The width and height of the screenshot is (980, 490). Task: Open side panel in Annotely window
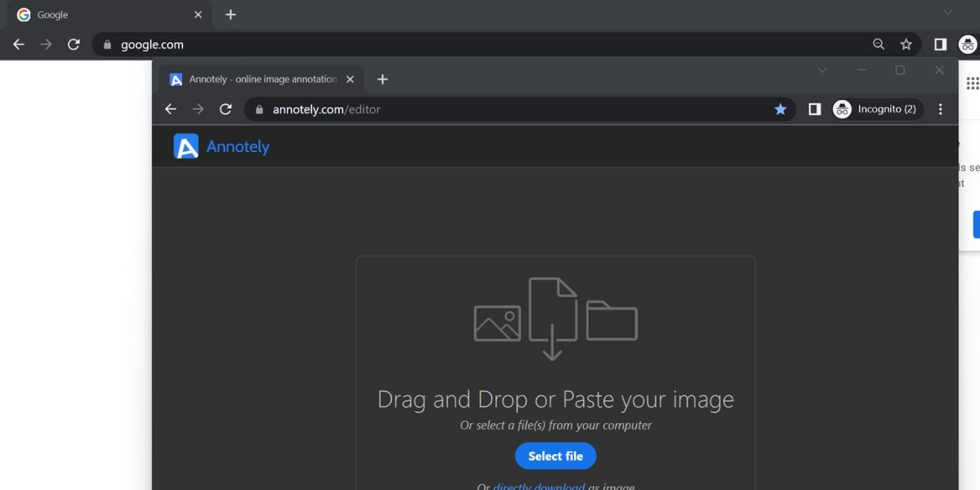tap(814, 109)
